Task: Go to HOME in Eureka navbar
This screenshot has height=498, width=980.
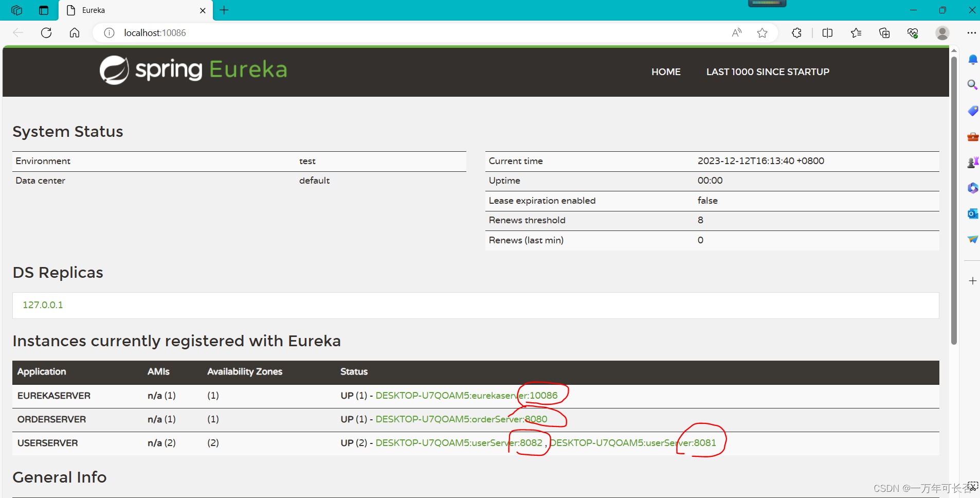Action: pyautogui.click(x=666, y=72)
